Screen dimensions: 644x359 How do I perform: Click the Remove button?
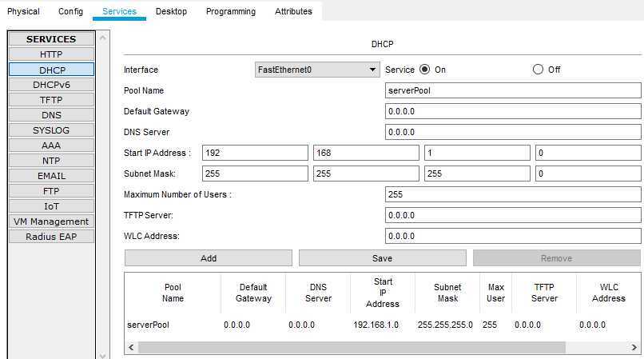coord(557,258)
